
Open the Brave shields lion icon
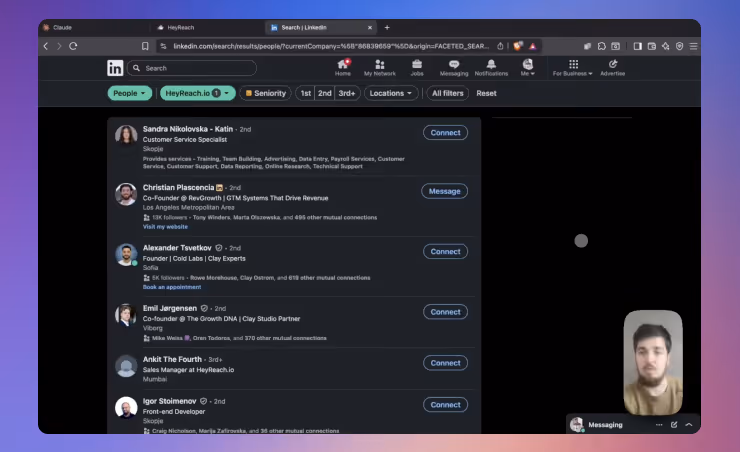pos(518,46)
